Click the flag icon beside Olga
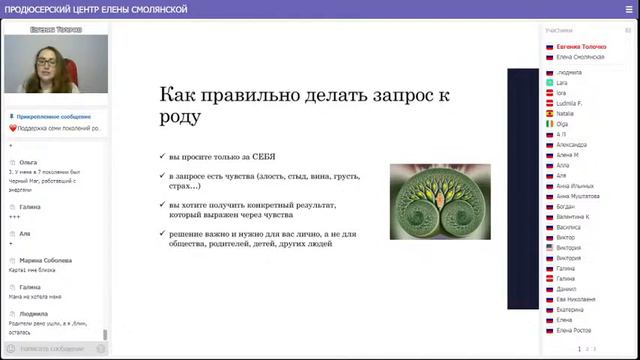Image resolution: width=640 pixels, height=360 pixels. click(550, 124)
